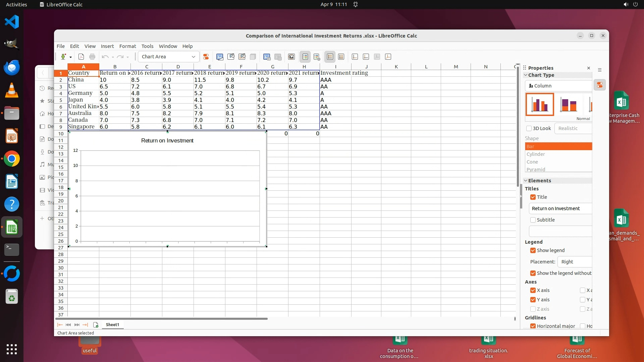This screenshot has width=644, height=362.
Task: Toggle Vertical Grids toolbar icon
Action: [x=341, y=57]
